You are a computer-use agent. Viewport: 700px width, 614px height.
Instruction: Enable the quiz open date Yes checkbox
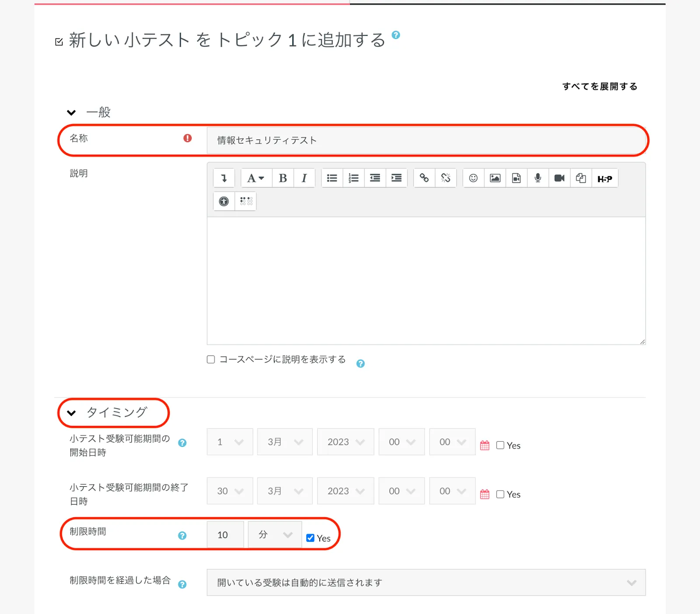click(500, 445)
